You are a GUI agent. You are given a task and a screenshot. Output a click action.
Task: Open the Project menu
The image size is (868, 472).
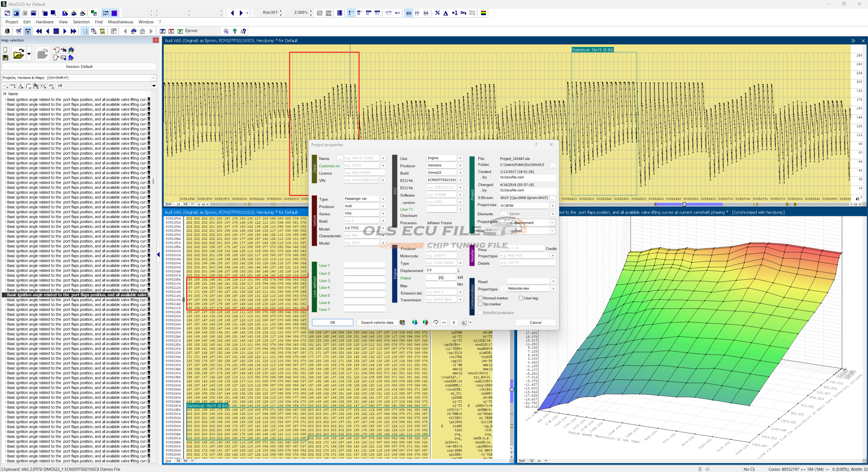(12, 22)
